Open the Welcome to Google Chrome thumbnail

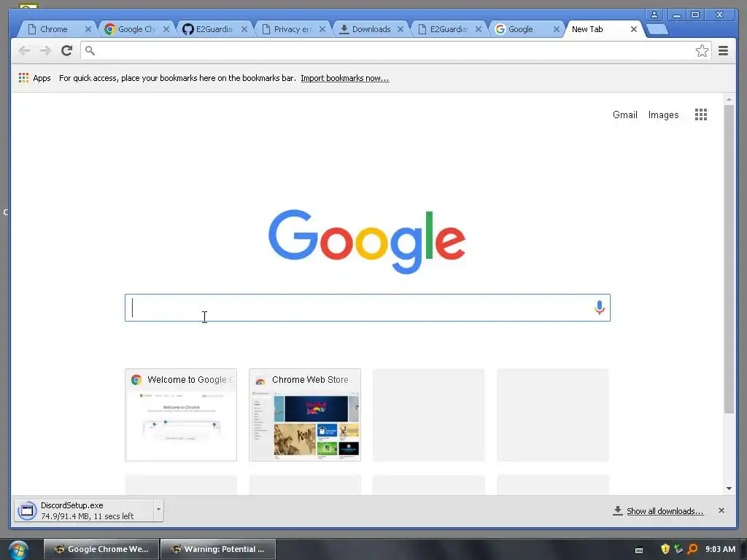tap(181, 415)
